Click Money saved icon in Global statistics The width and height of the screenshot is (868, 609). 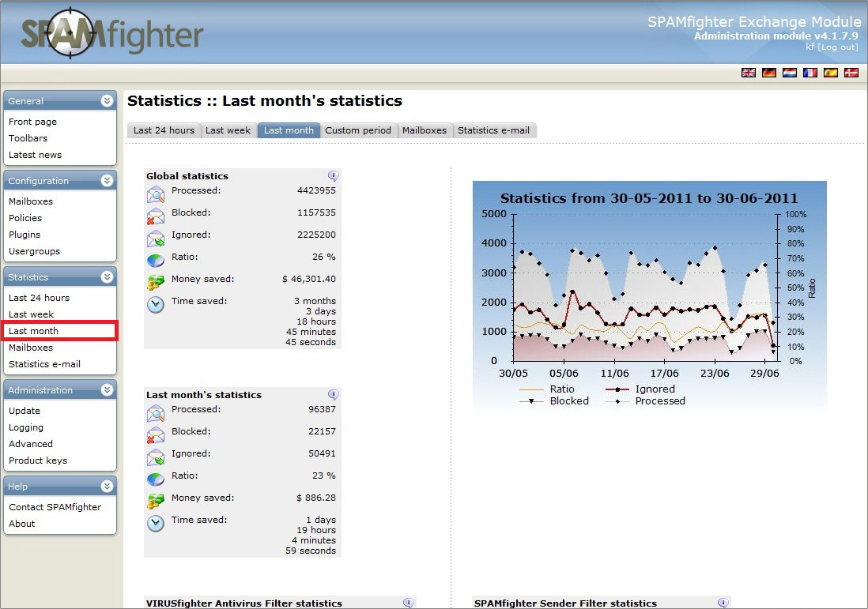(x=156, y=283)
